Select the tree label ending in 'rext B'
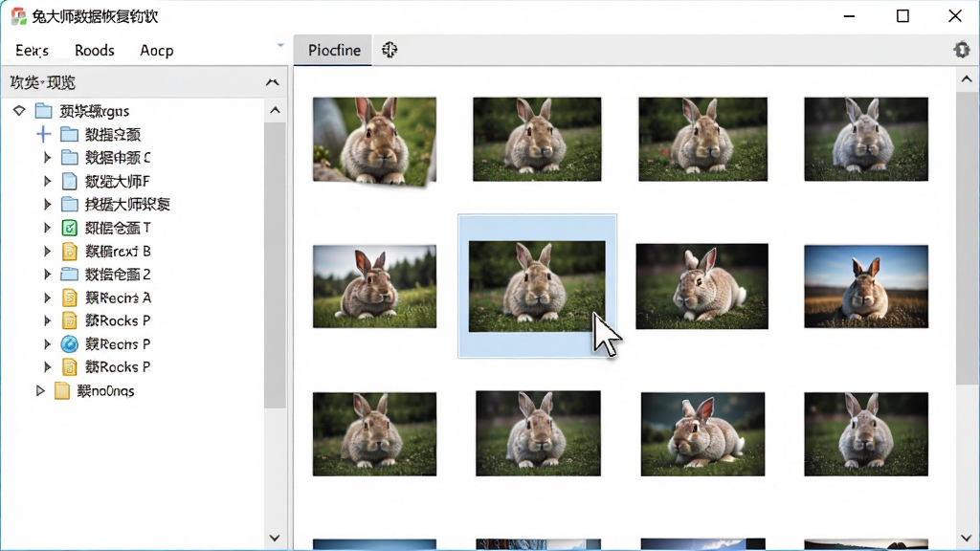This screenshot has height=551, width=980. point(118,252)
